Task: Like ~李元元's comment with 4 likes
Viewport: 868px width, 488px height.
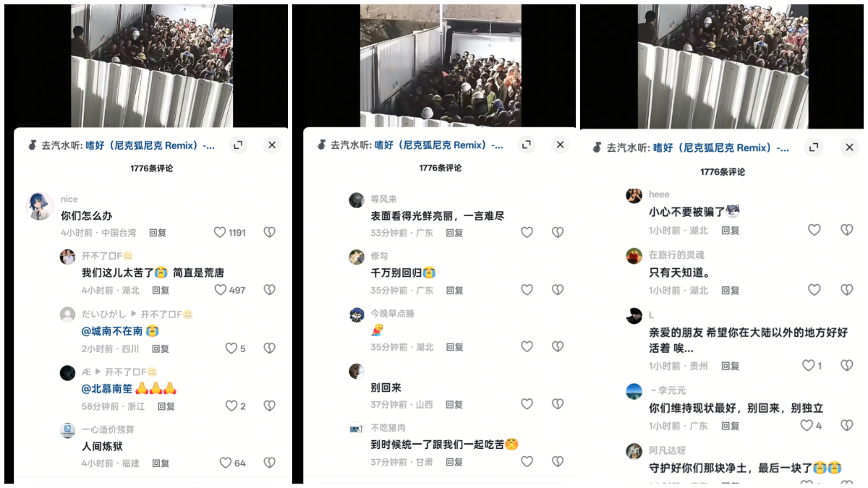Action: point(807,425)
